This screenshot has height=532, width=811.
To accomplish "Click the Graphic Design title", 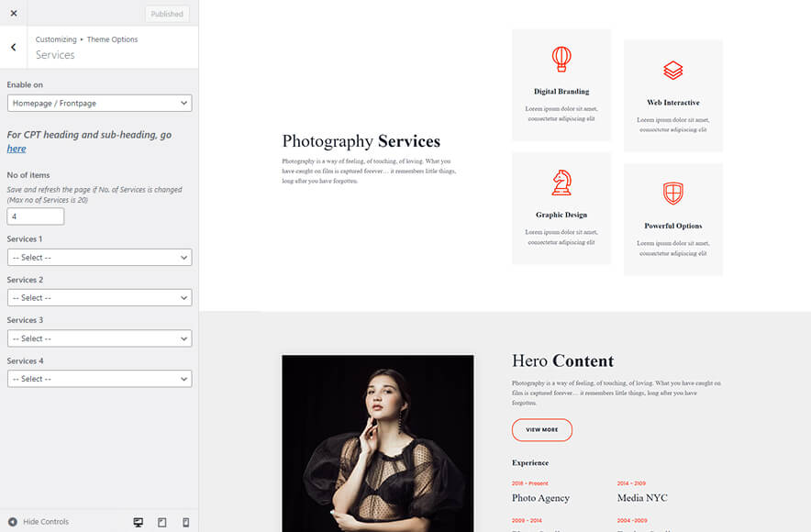I will click(x=561, y=215).
